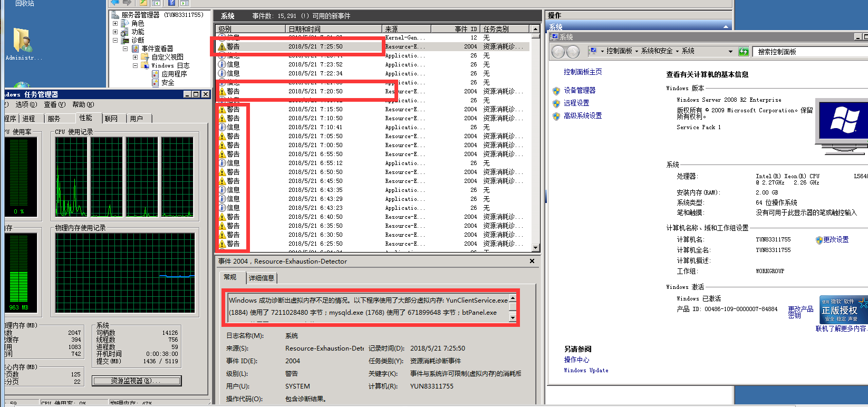Click the help question-mark toolbar icon
868x407 pixels.
pyautogui.click(x=172, y=3)
